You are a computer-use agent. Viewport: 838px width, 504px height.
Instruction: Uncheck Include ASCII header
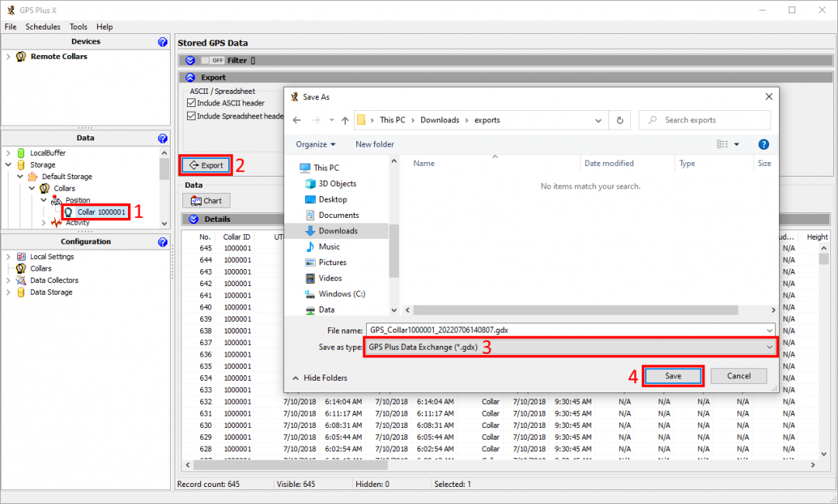point(192,103)
